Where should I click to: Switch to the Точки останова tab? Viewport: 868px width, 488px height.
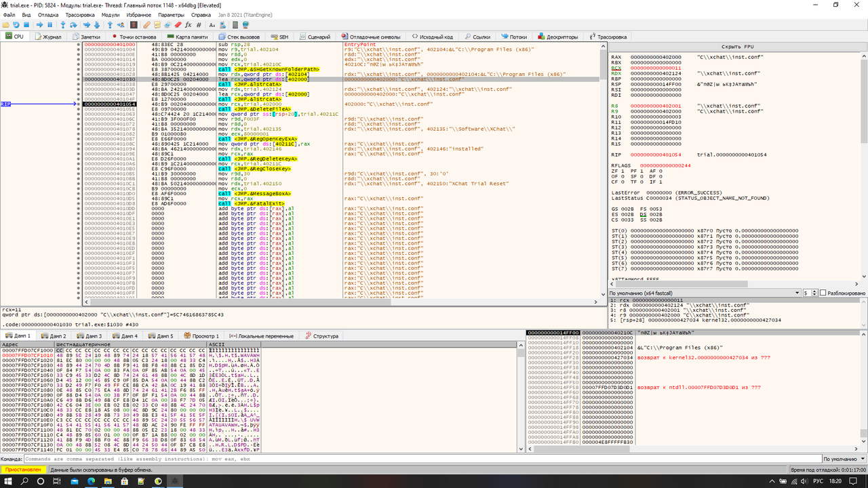click(134, 37)
